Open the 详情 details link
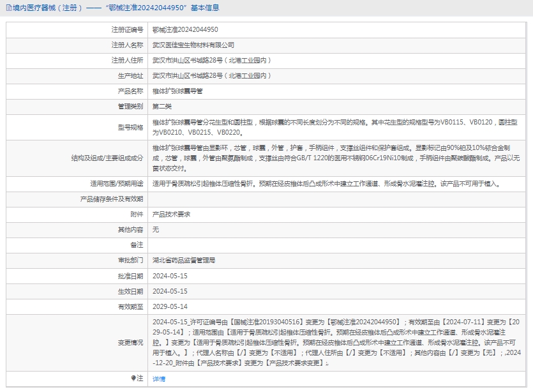Screen dimensions: 533x392 (x=159, y=379)
